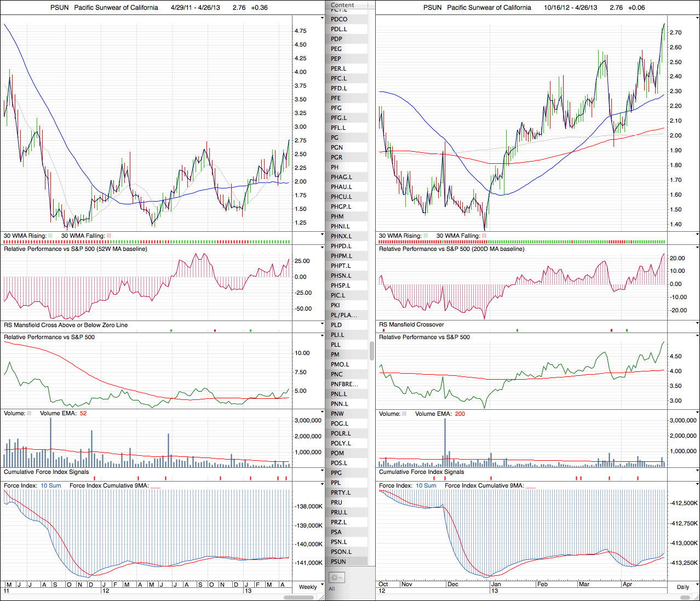Click the Volume bars legend icon on daily chart

404,414
